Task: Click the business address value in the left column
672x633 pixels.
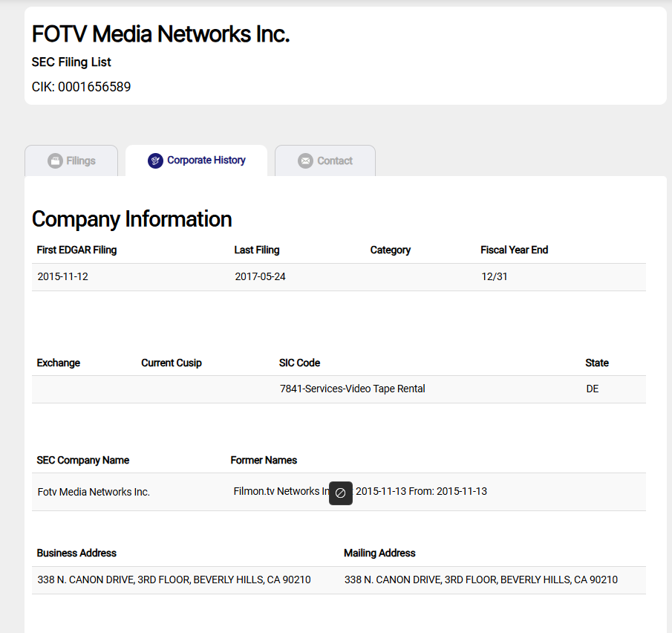Action: click(174, 580)
